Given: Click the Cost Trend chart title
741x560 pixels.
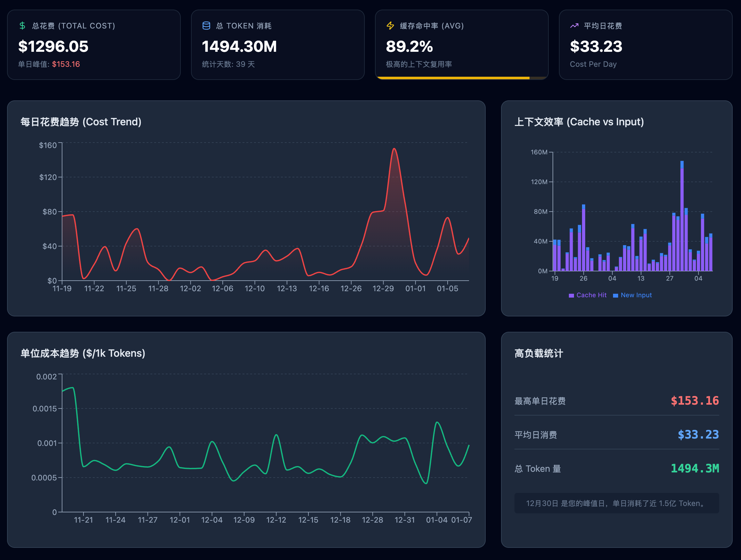Looking at the screenshot, I should click(81, 122).
